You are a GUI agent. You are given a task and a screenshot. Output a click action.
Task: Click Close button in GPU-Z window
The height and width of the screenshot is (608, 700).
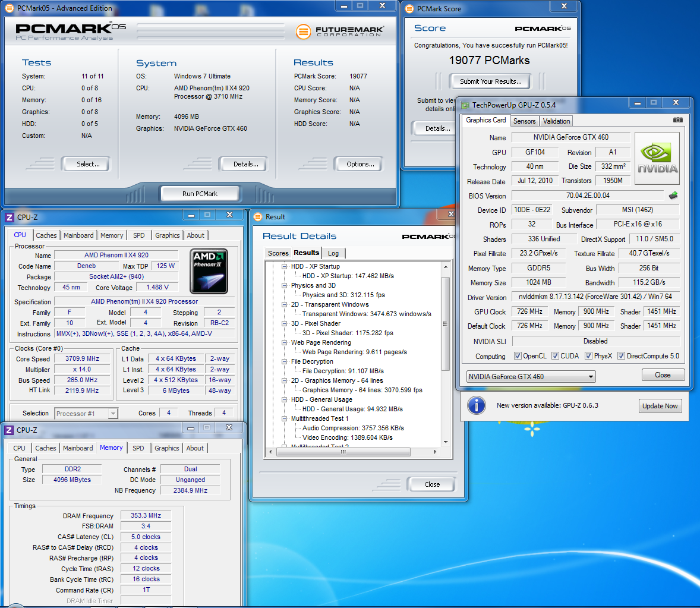point(663,375)
